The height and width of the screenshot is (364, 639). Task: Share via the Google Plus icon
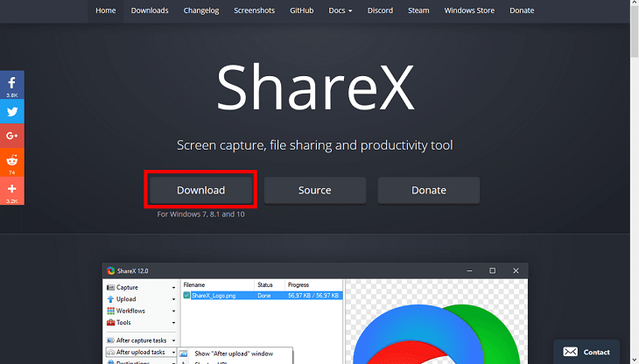pyautogui.click(x=11, y=136)
